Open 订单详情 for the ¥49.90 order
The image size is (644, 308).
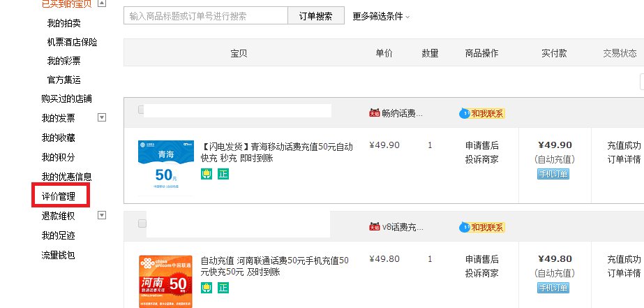[624, 159]
